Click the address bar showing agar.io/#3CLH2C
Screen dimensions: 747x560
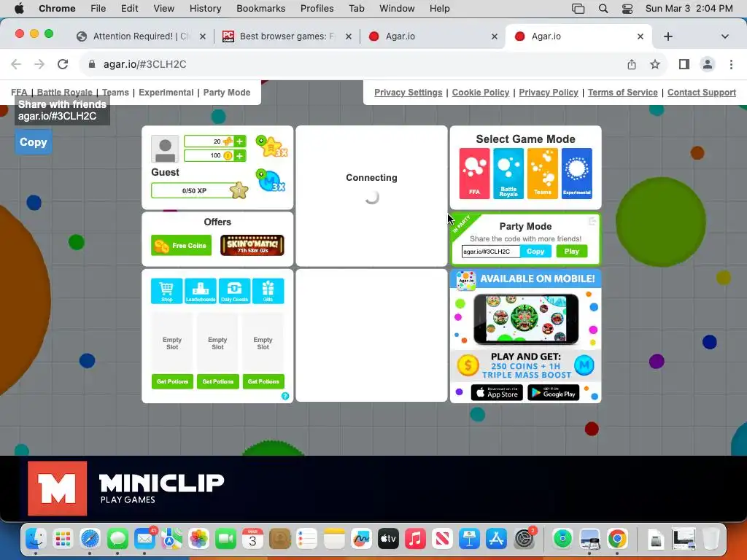352,64
